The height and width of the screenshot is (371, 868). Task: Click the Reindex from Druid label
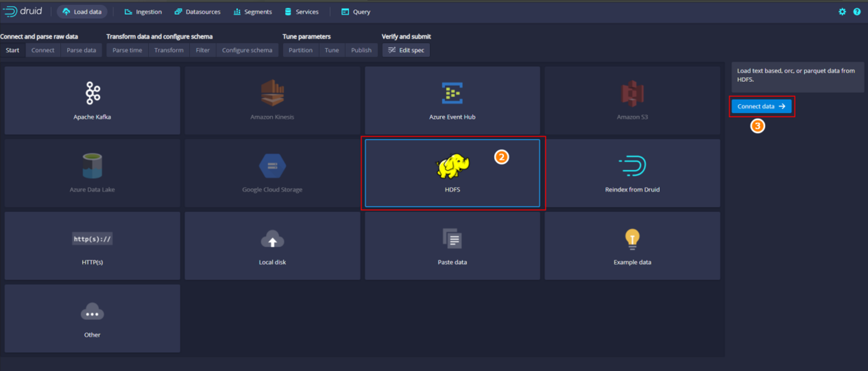[x=632, y=190]
